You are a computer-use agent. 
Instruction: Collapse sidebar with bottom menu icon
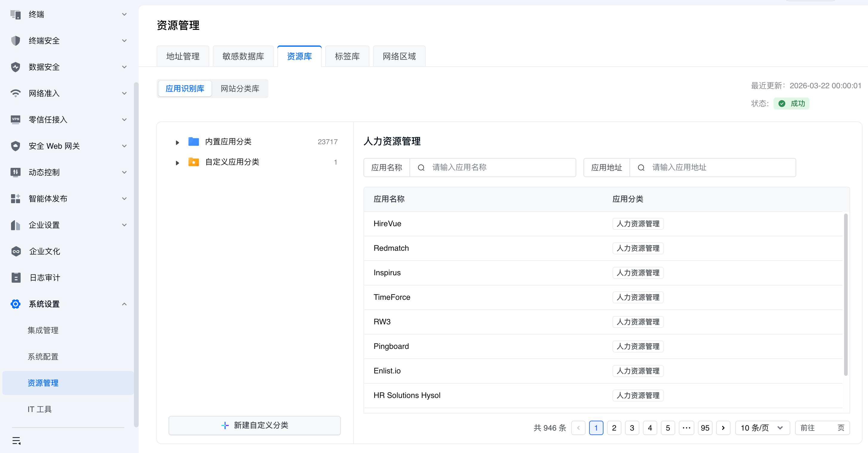coord(16,440)
